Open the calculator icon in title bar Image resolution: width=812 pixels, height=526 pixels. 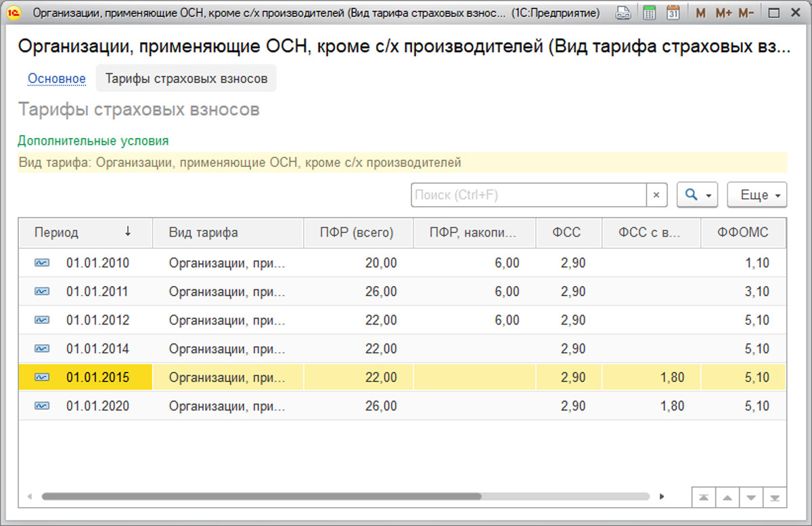point(650,13)
